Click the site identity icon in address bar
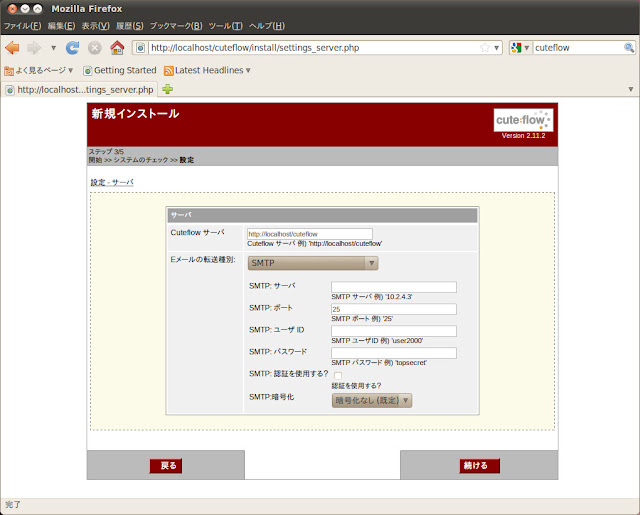640x515 pixels. 140,48
